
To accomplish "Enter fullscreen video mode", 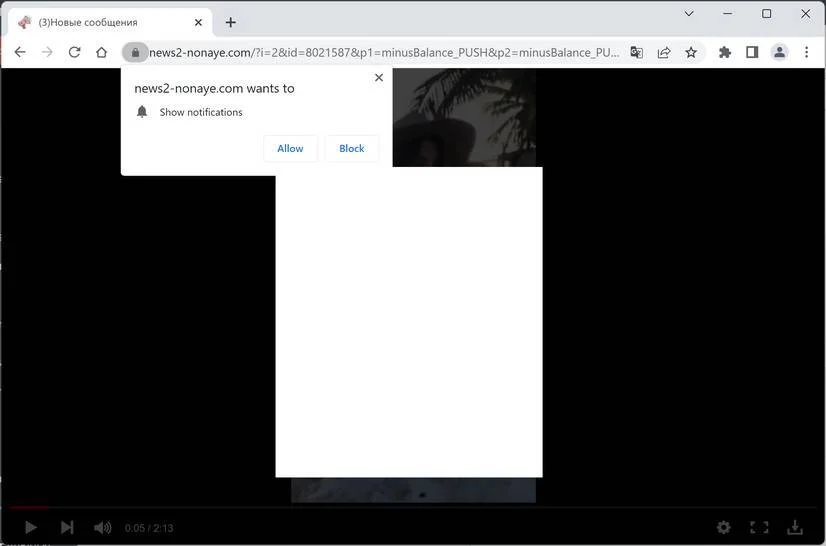I will click(x=759, y=527).
